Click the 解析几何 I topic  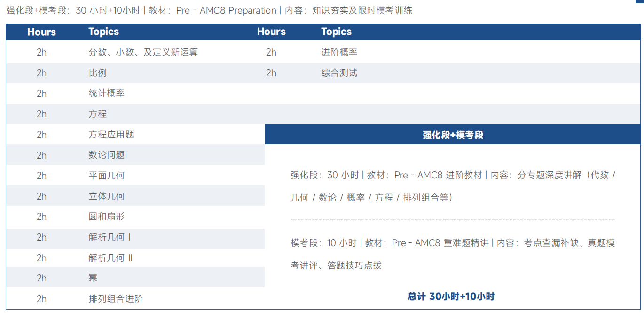[x=110, y=237]
